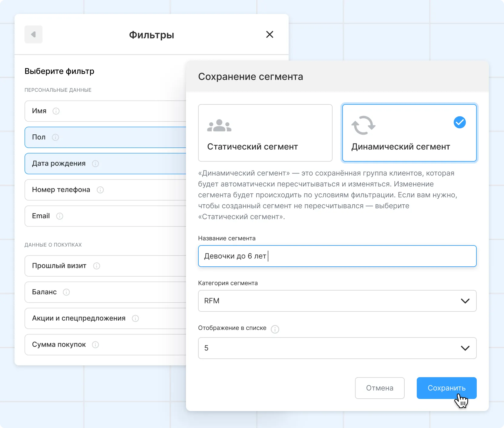
Task: Show info for Отображение в списке
Action: [275, 329]
